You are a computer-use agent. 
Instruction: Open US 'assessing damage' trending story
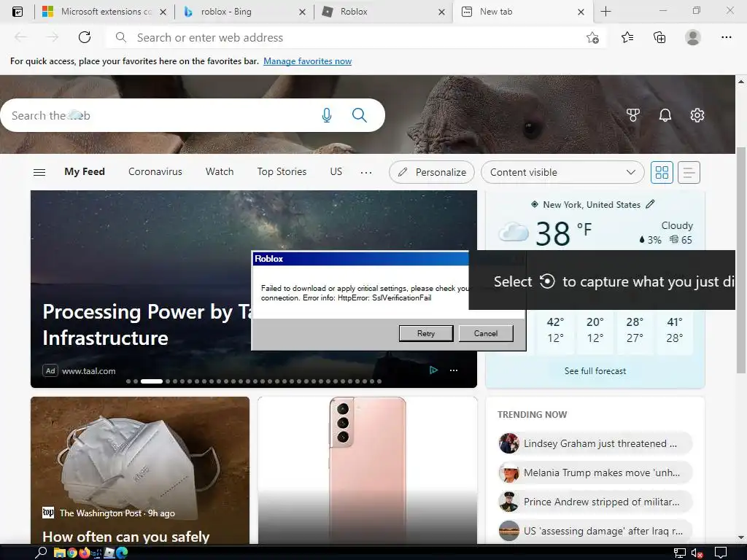[595, 531]
